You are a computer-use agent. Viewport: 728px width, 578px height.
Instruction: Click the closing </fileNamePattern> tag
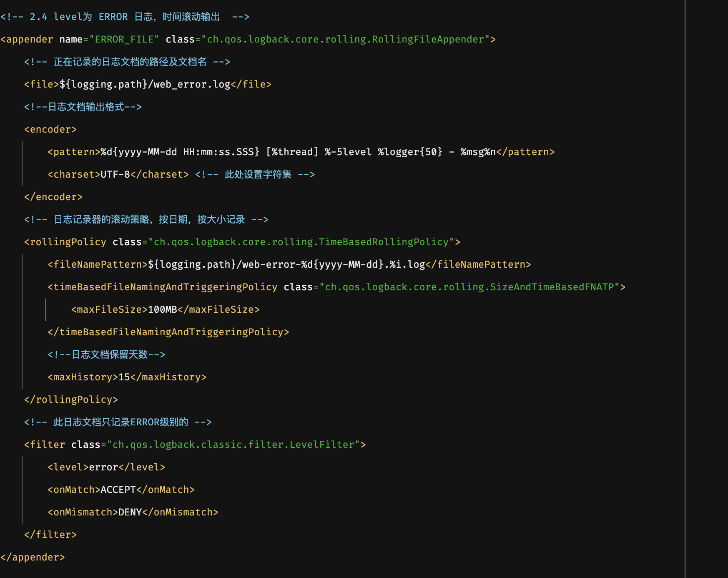coord(478,264)
